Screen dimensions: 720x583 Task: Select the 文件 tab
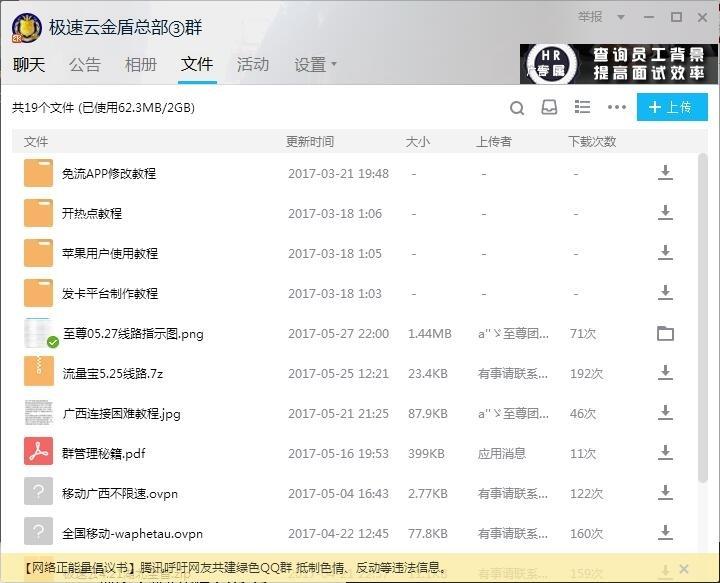[197, 64]
